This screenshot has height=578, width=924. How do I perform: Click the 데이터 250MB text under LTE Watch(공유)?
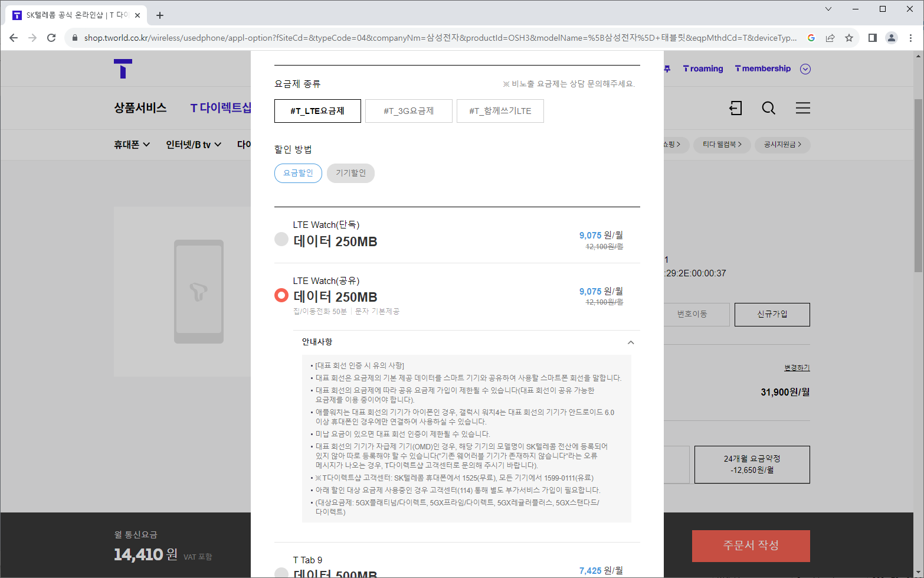pyautogui.click(x=335, y=297)
